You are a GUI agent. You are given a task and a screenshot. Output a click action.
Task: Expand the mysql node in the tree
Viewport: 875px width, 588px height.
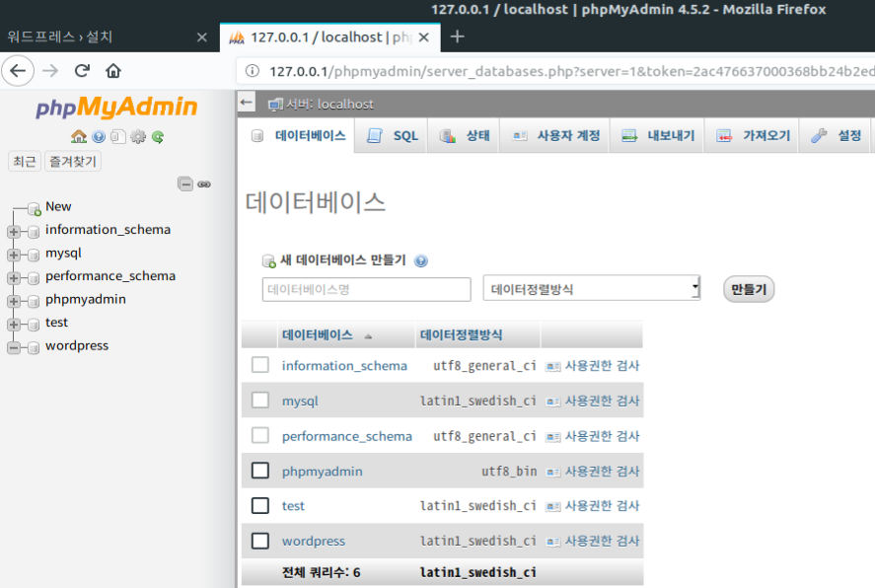pos(14,255)
